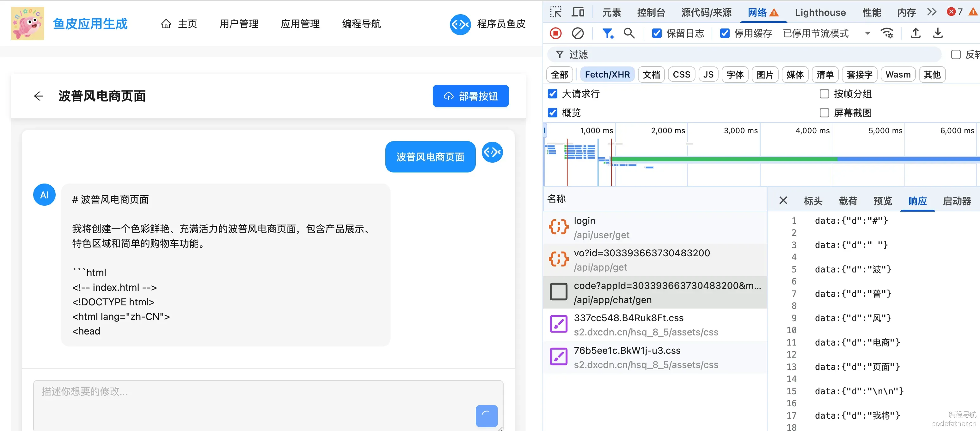Switch to Lighthouse DevTools tab
The width and height of the screenshot is (980, 431).
click(820, 13)
